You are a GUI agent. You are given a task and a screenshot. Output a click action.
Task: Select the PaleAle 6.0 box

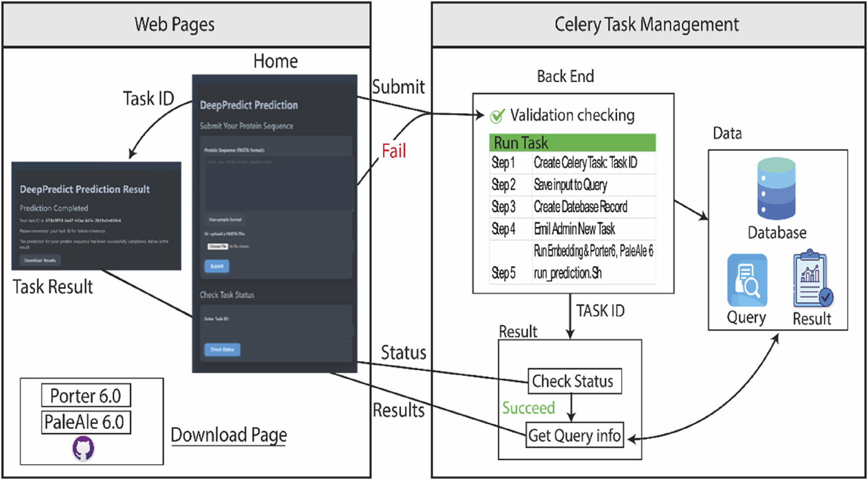(86, 422)
